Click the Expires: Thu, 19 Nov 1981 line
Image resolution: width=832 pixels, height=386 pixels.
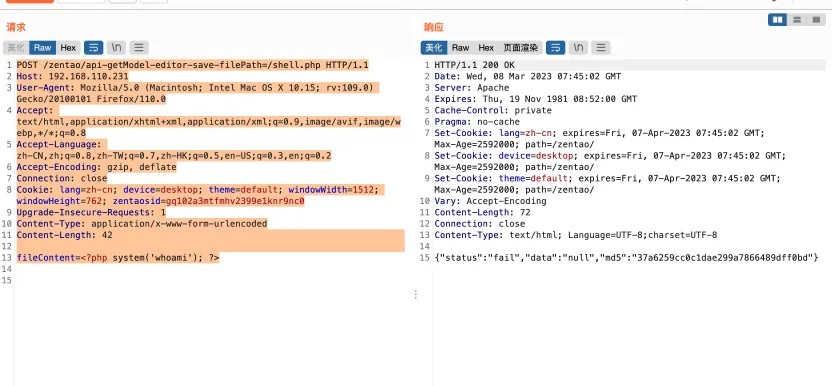(536, 99)
